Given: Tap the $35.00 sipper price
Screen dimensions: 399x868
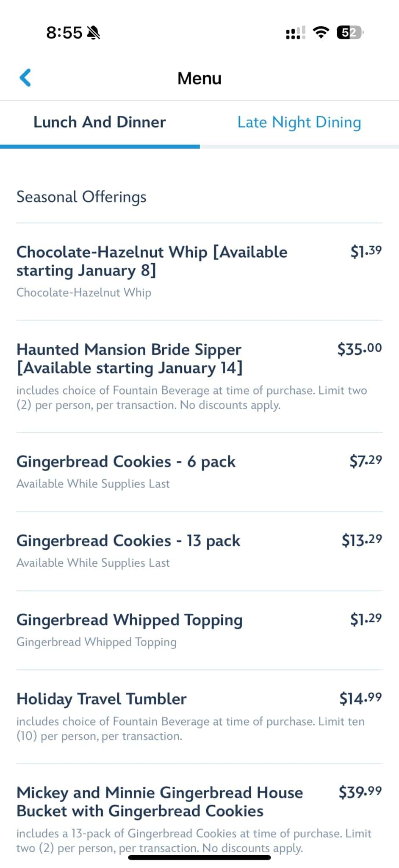Looking at the screenshot, I should [359, 349].
